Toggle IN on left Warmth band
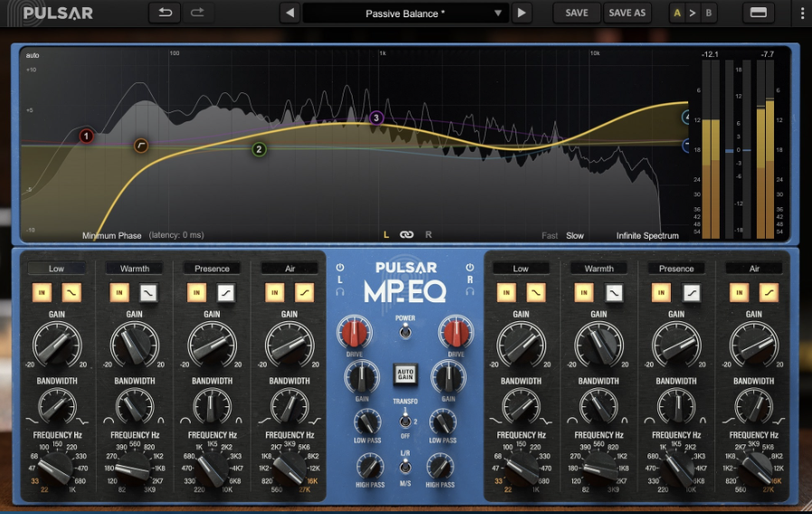This screenshot has width=812, height=514. point(119,293)
